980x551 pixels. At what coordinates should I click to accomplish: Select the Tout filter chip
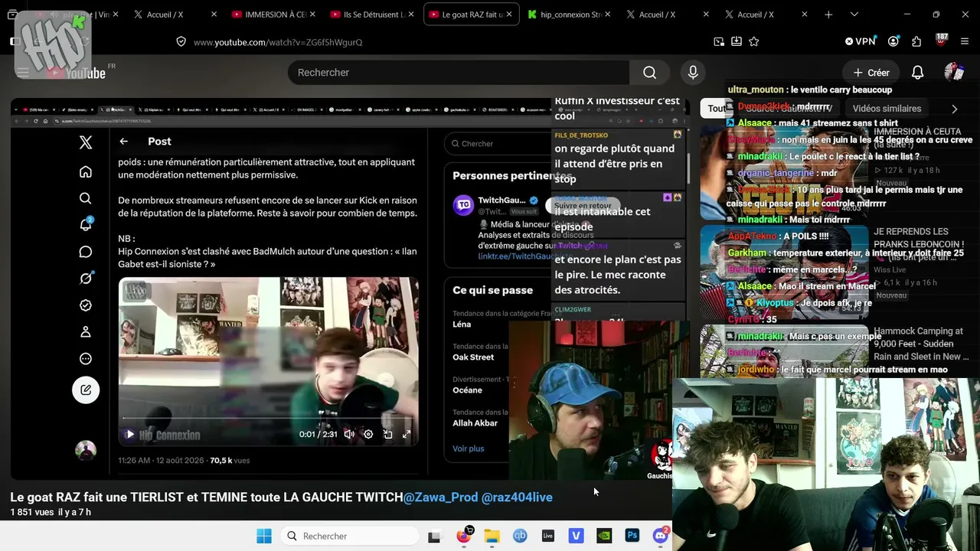[717, 109]
